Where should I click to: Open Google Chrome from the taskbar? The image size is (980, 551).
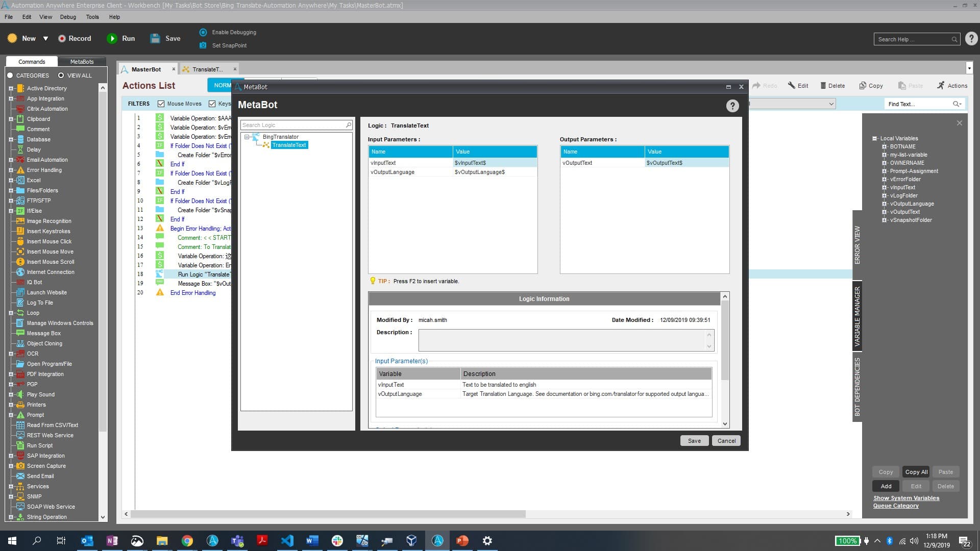coord(187,541)
